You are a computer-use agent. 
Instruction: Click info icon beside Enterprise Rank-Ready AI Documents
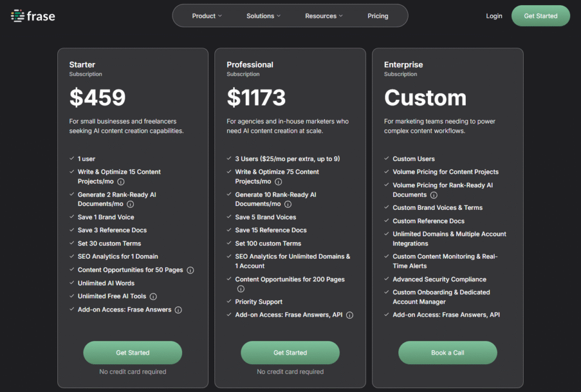[x=434, y=195]
